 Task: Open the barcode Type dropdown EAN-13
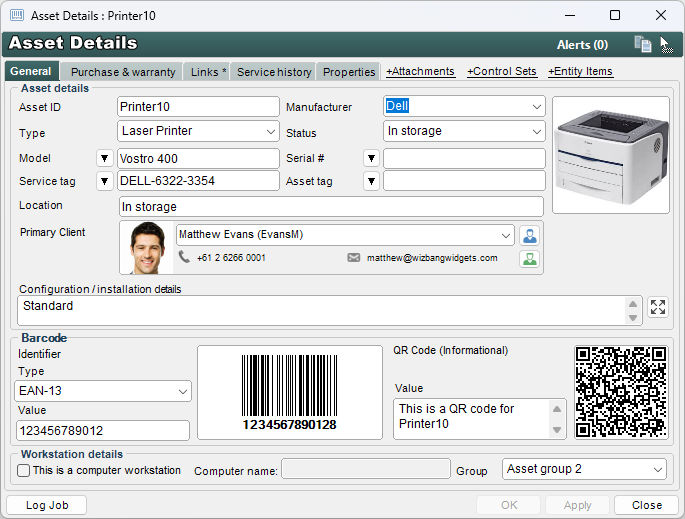(x=183, y=391)
